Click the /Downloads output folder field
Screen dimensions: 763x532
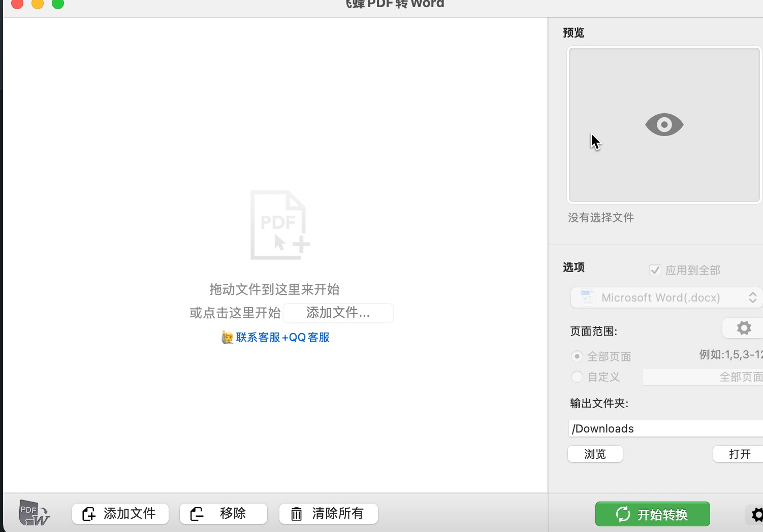pos(665,428)
